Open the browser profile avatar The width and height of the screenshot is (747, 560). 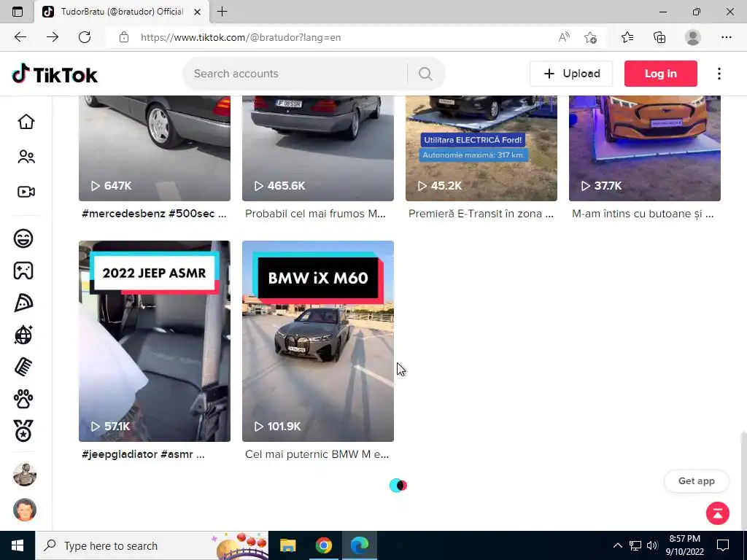point(693,37)
